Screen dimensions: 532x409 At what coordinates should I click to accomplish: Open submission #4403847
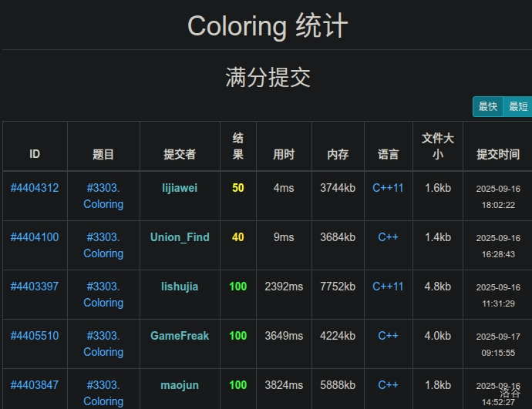(35, 385)
